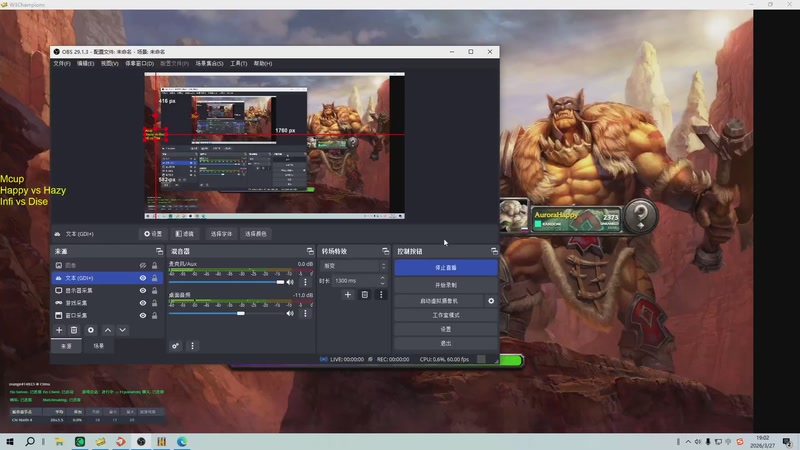Open source properties gear in Sources toolbar
This screenshot has height=450, width=800.
91,330
